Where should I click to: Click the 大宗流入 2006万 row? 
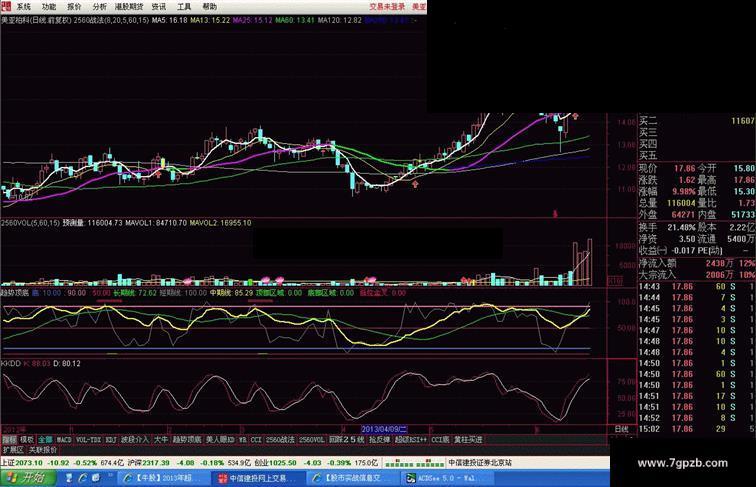696,274
